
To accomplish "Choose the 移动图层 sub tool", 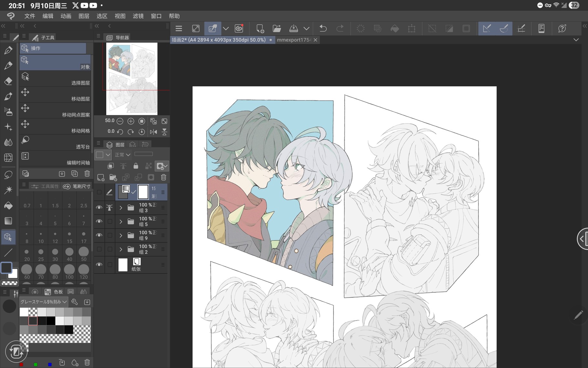I will tap(55, 94).
